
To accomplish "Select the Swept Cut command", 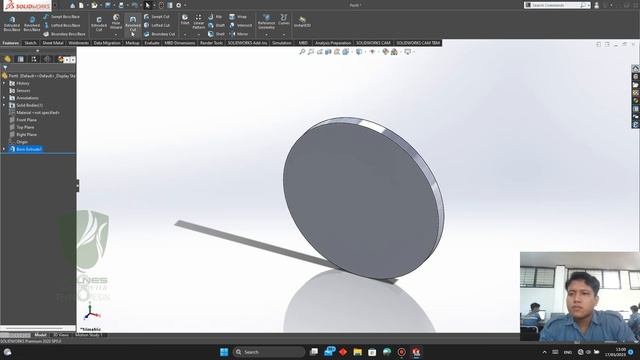I will pyautogui.click(x=156, y=17).
